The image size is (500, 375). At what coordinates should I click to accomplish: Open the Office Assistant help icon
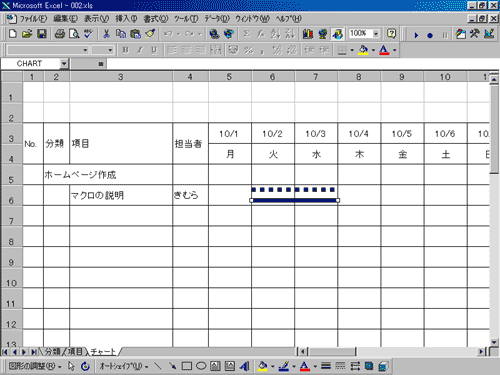click(x=391, y=34)
